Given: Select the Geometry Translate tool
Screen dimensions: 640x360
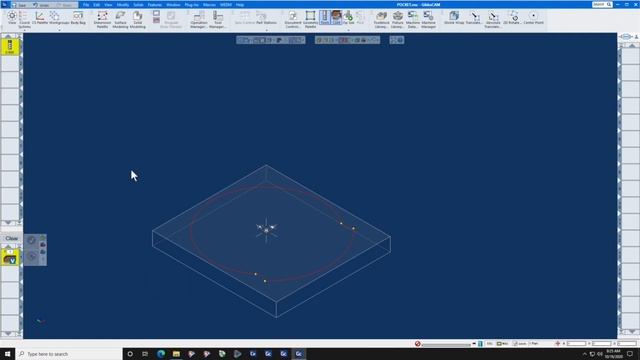Looking at the screenshot, I should pos(493,19).
